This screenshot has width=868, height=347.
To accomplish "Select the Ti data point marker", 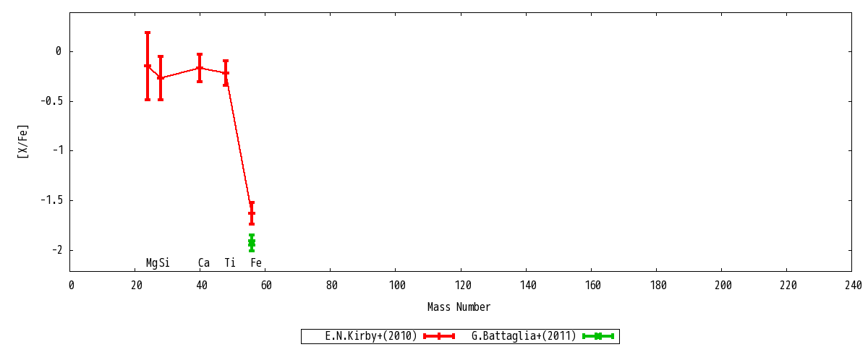I will click(x=226, y=73).
